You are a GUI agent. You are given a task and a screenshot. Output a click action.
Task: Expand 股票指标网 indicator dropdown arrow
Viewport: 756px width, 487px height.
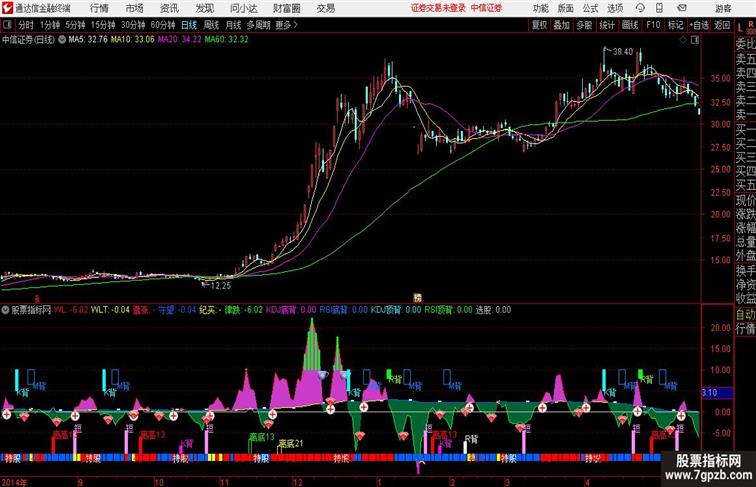click(5, 310)
